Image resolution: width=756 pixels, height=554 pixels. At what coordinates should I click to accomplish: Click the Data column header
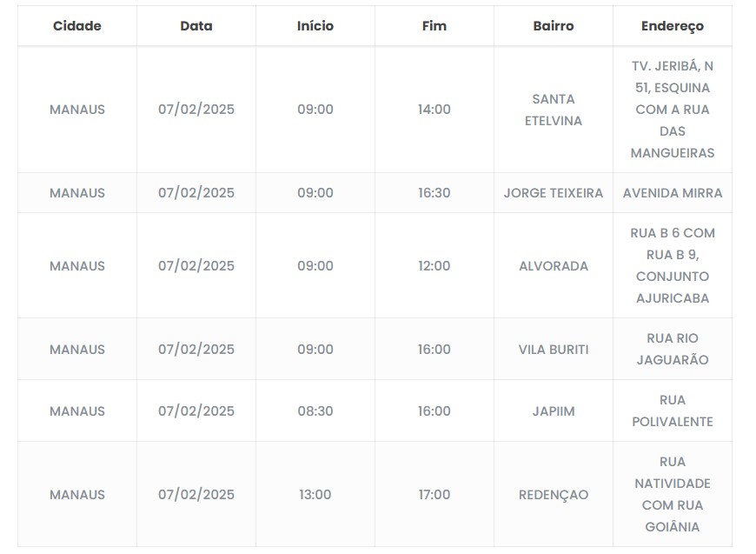tap(196, 26)
